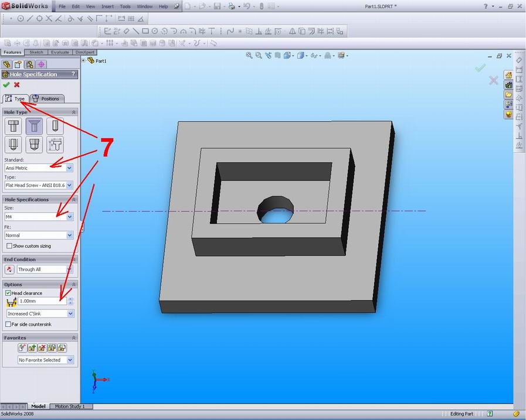Click the Delete Favorite icon
Screen dimensions: 526x420
[x=41, y=347]
